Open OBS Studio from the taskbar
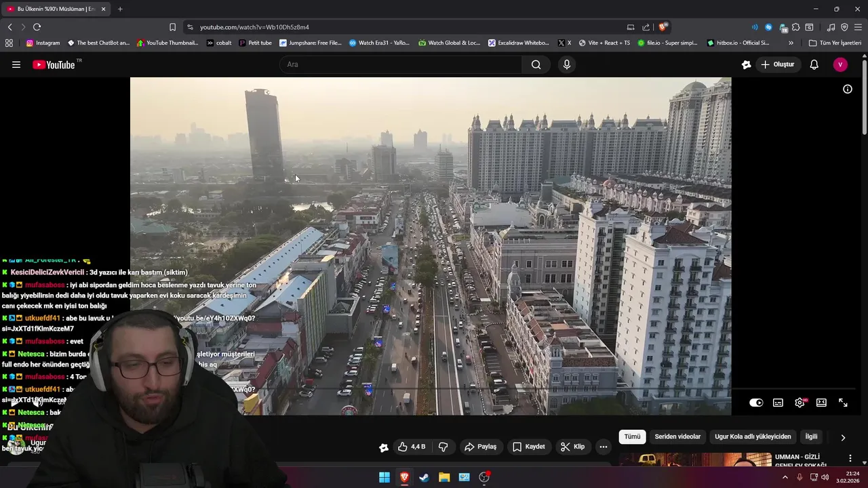Screen dimensions: 868x488 [x=484, y=477]
